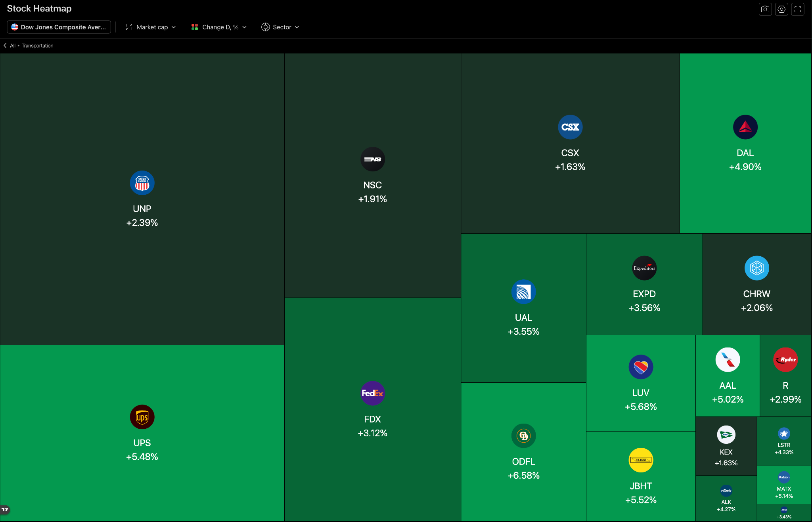Click the Delta Air Lines logo
812x522 pixels.
(745, 127)
